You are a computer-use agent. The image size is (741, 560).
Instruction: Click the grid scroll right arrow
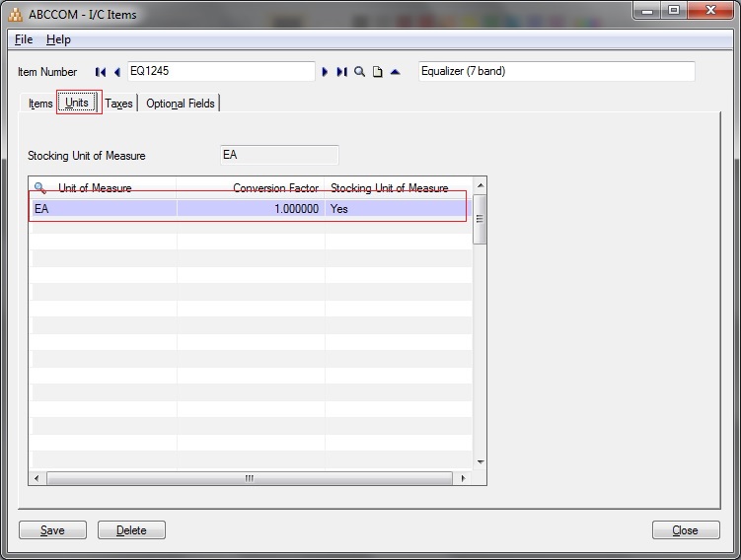tap(463, 478)
